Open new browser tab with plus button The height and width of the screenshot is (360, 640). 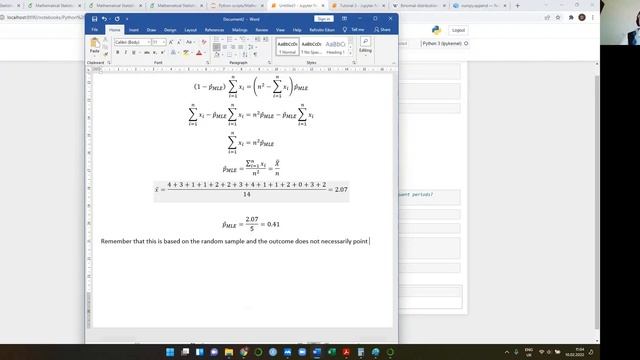pos(517,6)
